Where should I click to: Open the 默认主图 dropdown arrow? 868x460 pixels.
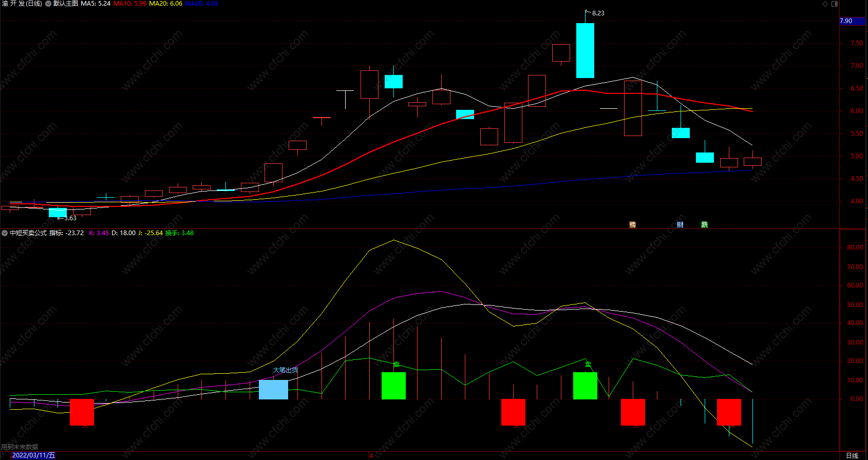(x=48, y=4)
